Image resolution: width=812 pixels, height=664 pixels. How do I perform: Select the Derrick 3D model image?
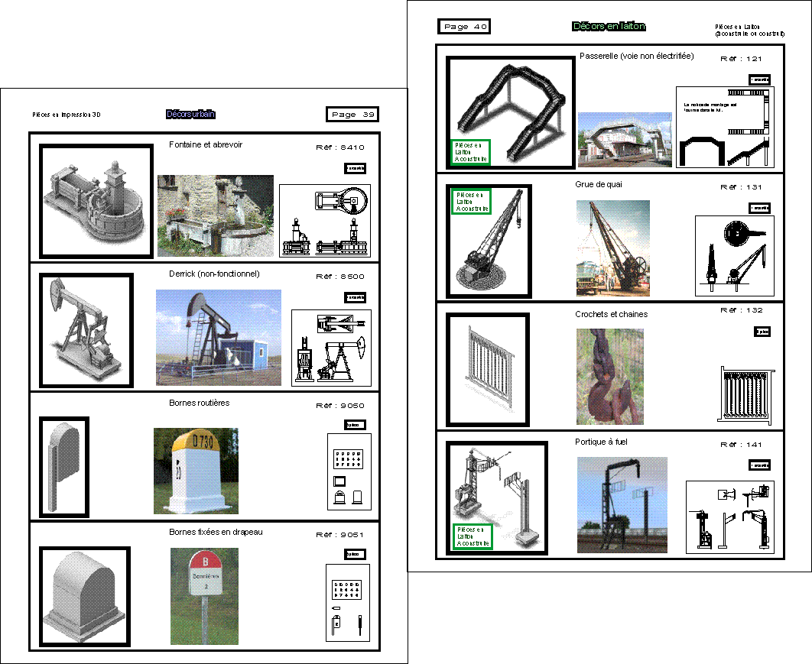coord(86,330)
